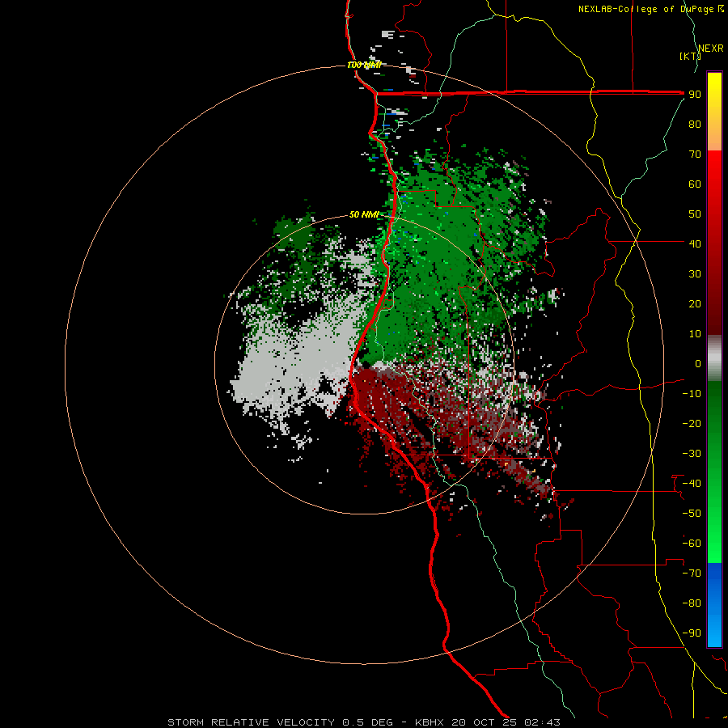This screenshot has height=728, width=728.
Task: Click the 40 value on the color scale
Action: coord(695,243)
